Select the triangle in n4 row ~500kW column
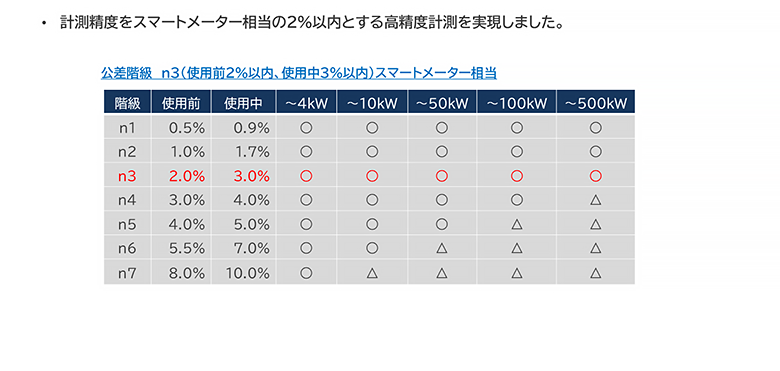Image resolution: width=780 pixels, height=371 pixels. (x=595, y=200)
